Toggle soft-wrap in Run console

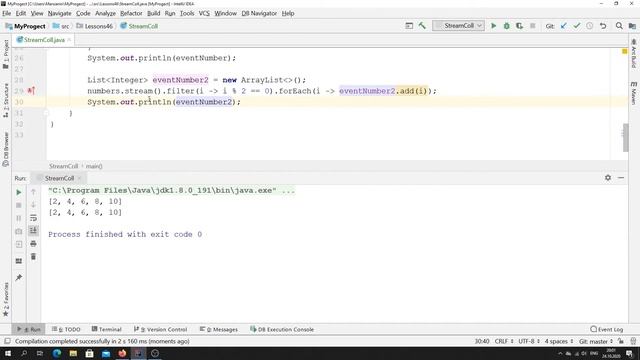click(33, 218)
